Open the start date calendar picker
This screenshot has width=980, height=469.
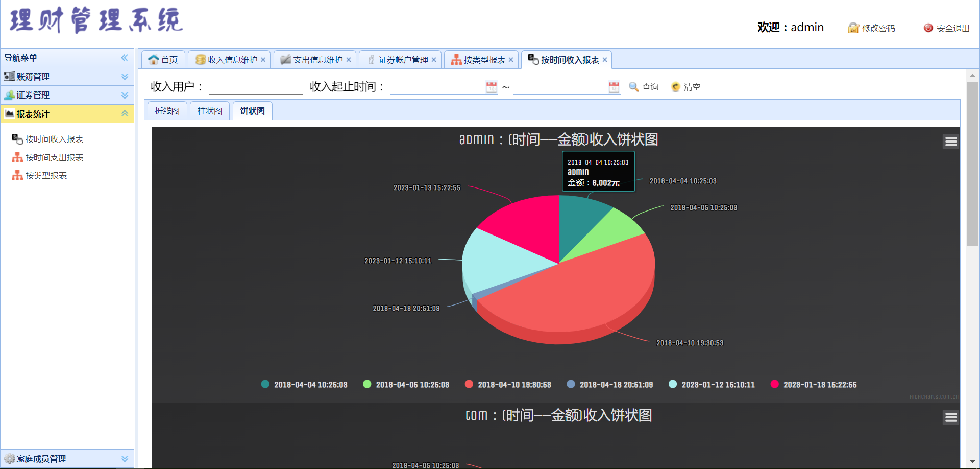coord(492,87)
